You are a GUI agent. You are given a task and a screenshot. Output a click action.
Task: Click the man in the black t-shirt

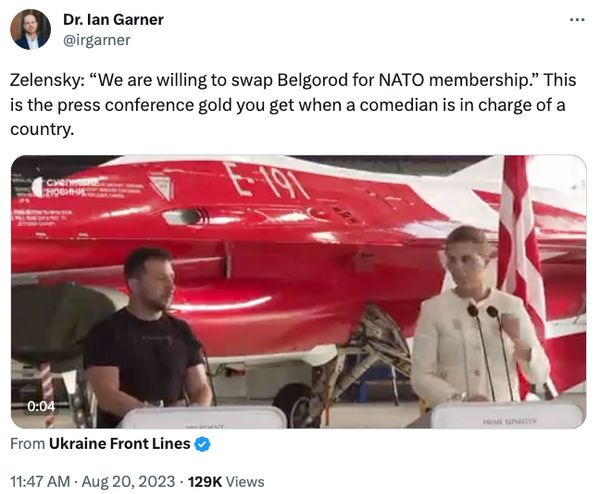[x=147, y=333]
